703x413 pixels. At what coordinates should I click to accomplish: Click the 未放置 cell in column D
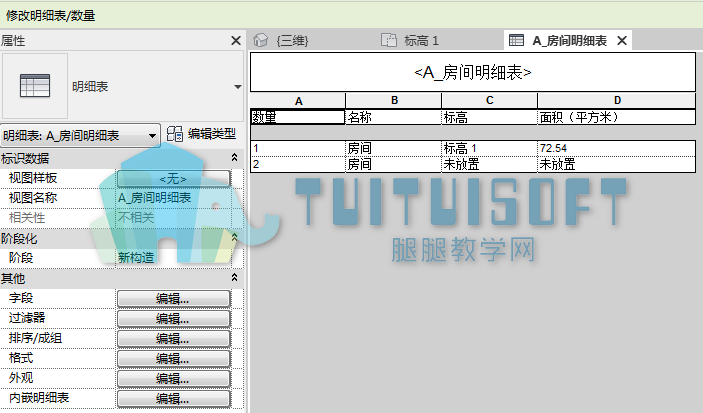[617, 164]
